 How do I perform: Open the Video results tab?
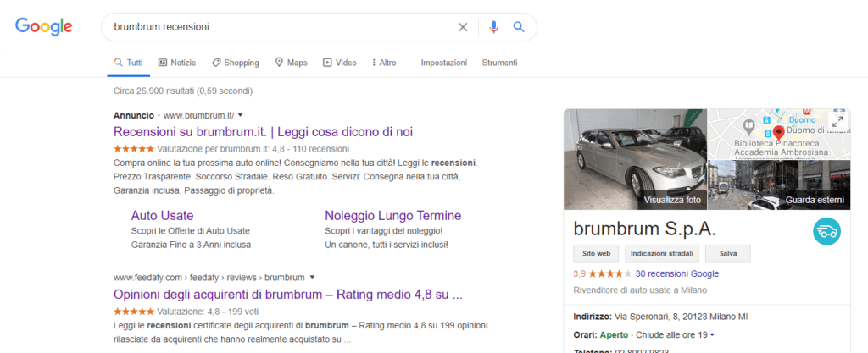(340, 63)
